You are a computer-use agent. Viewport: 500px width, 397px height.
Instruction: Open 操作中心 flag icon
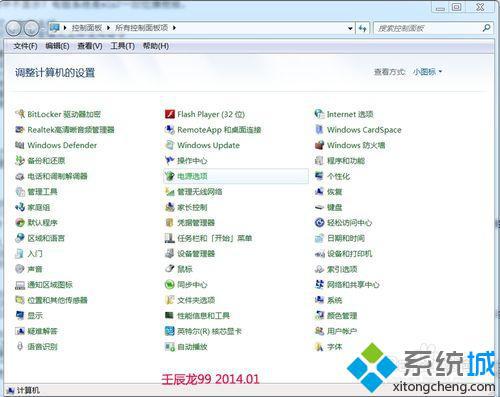coord(170,161)
